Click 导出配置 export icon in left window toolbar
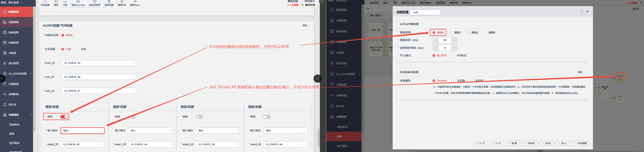644x152 pixels. tap(45, 2)
